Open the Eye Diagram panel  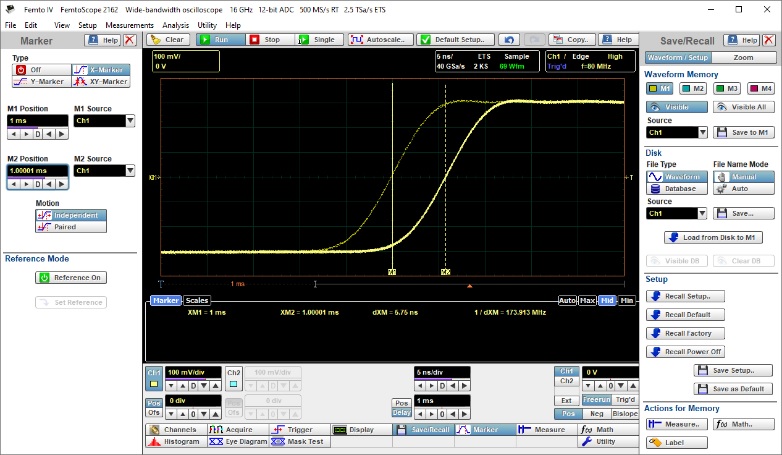(x=236, y=441)
